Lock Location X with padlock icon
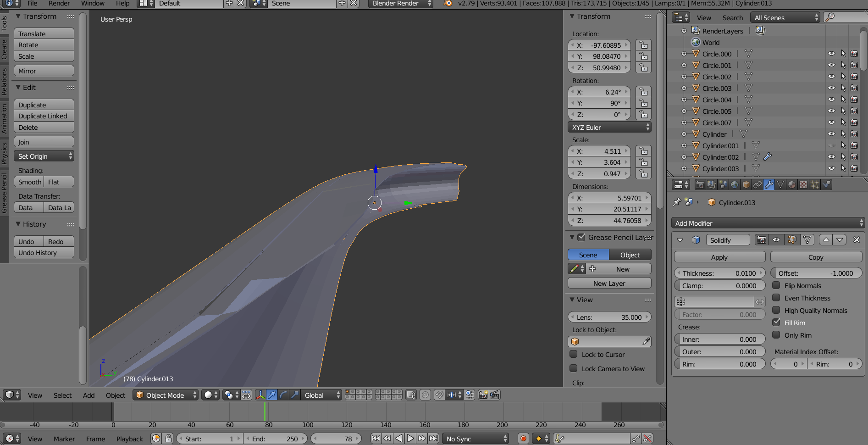The width and height of the screenshot is (868, 445). coord(644,45)
